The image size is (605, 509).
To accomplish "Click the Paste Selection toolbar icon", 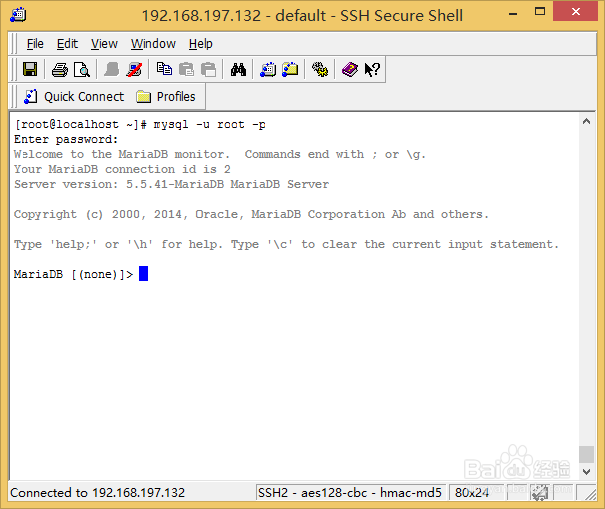I will pos(209,70).
